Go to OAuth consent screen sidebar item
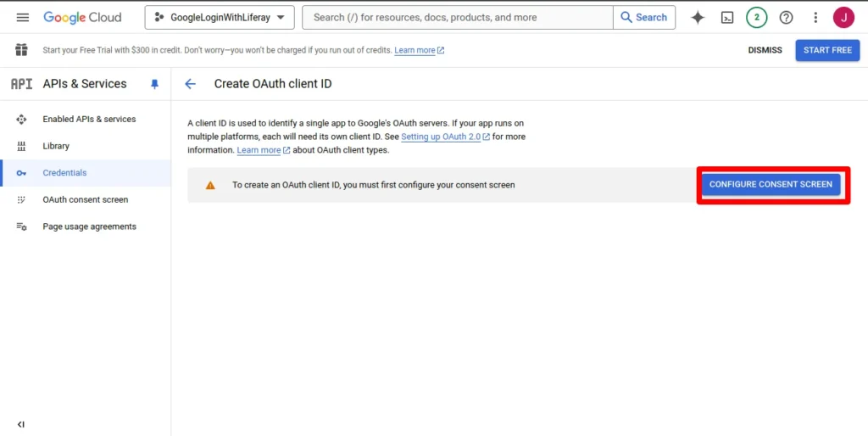 coord(86,200)
